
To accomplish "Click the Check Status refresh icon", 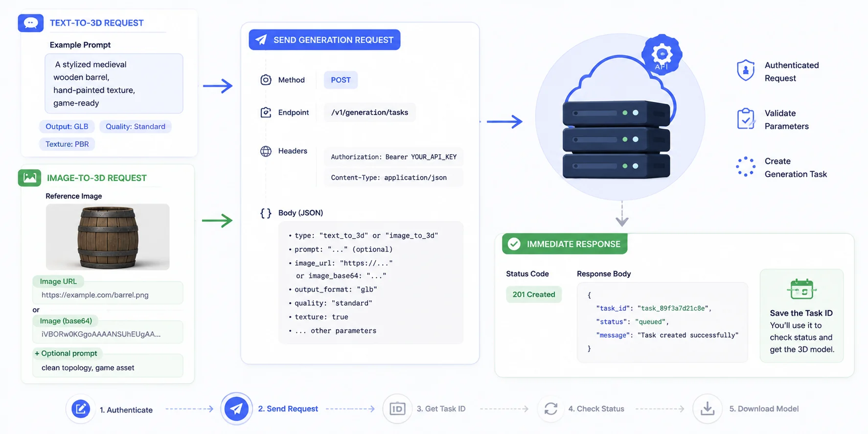I will (x=551, y=409).
